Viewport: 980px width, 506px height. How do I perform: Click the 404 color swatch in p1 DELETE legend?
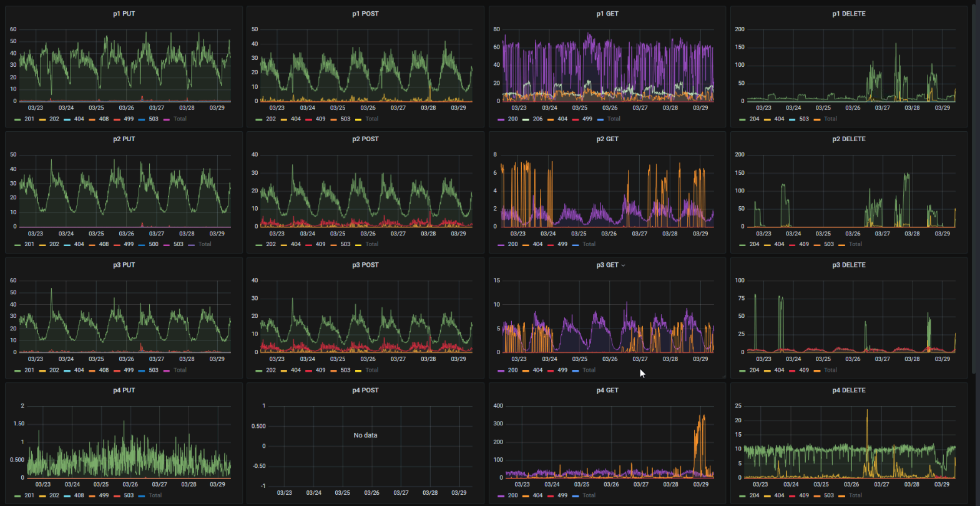(x=767, y=119)
